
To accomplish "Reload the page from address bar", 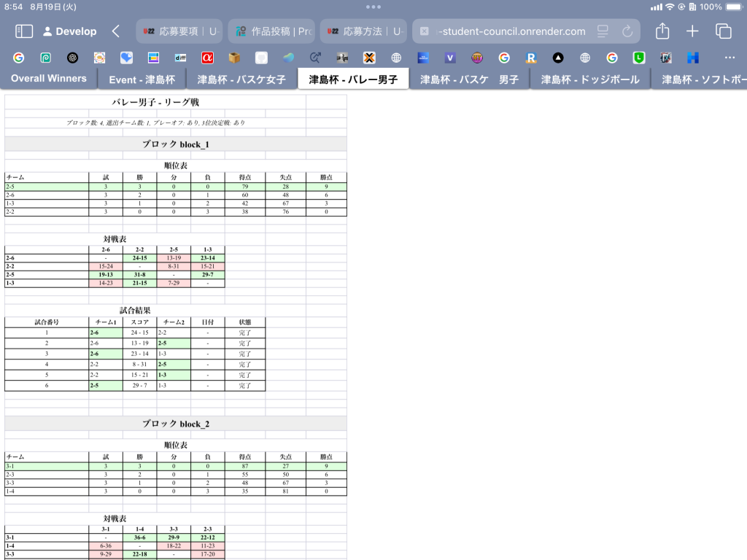I will pyautogui.click(x=627, y=31).
